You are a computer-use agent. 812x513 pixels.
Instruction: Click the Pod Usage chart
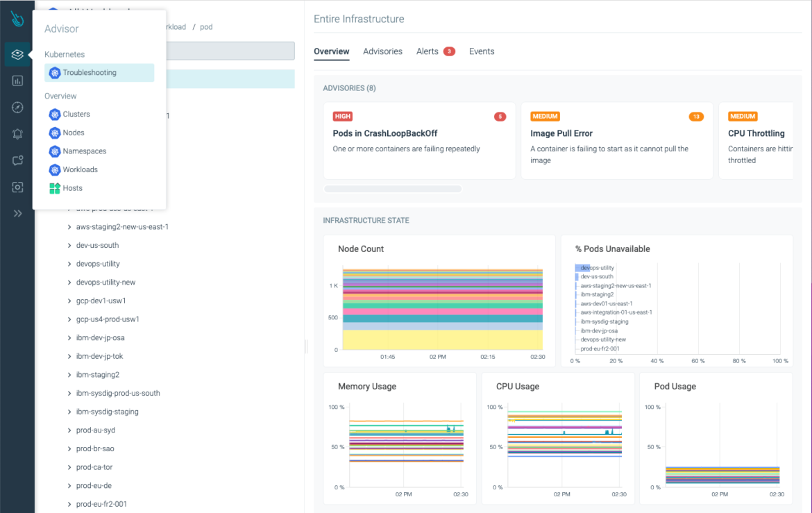coord(716,439)
